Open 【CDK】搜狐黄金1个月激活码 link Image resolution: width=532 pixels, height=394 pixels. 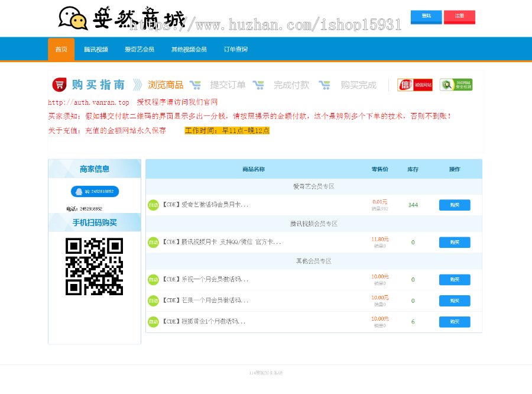tap(203, 322)
